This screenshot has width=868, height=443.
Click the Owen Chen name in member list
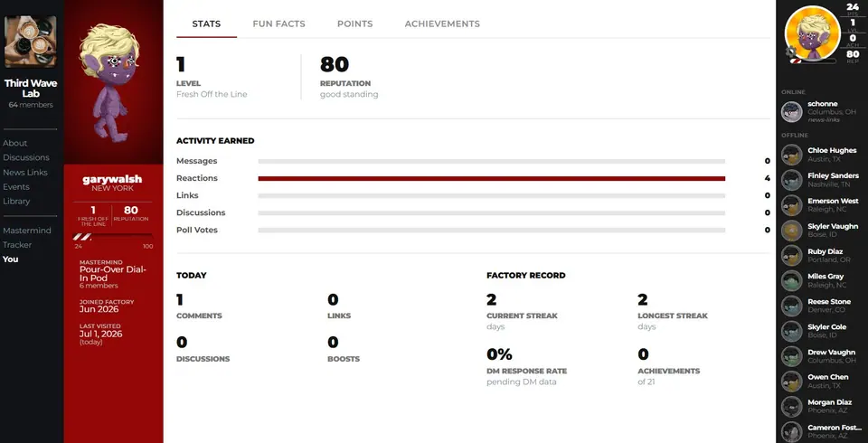pyautogui.click(x=827, y=377)
